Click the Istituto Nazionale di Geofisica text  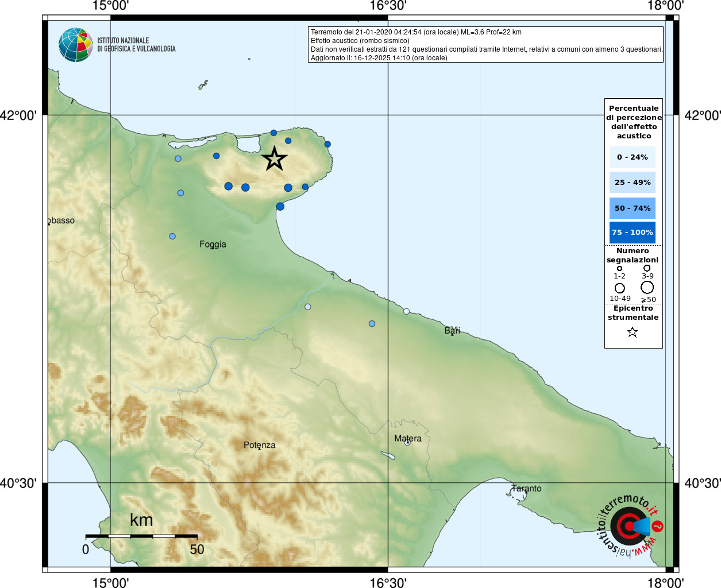pos(136,45)
